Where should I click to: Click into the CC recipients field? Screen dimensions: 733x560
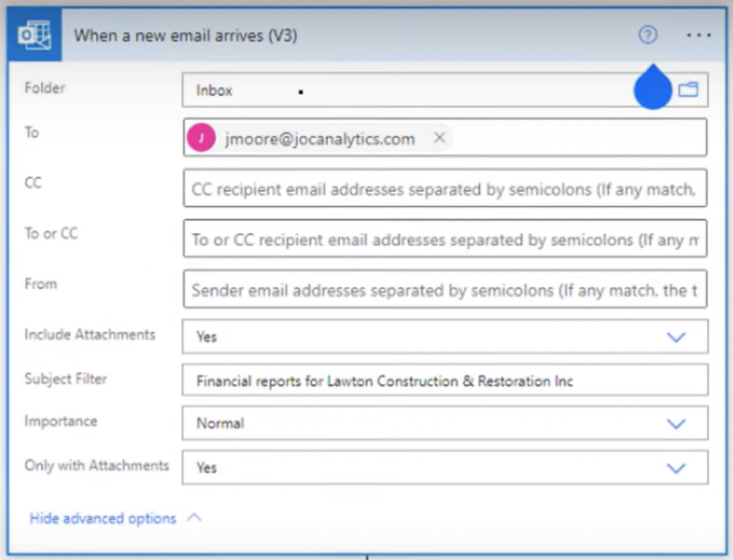tap(445, 188)
